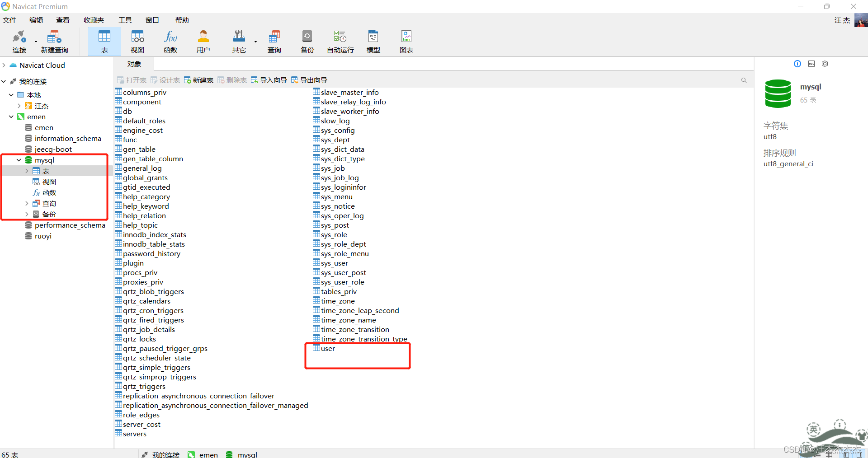Click the ruoyi database icon
Screen dimensions: 868x458
point(28,236)
